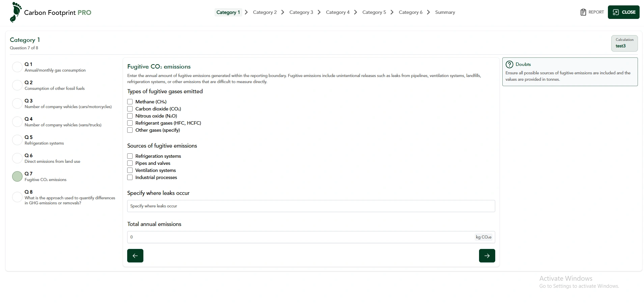The height and width of the screenshot is (304, 644).
Task: Check the Methane (CH₄) checkbox
Action: point(130,102)
